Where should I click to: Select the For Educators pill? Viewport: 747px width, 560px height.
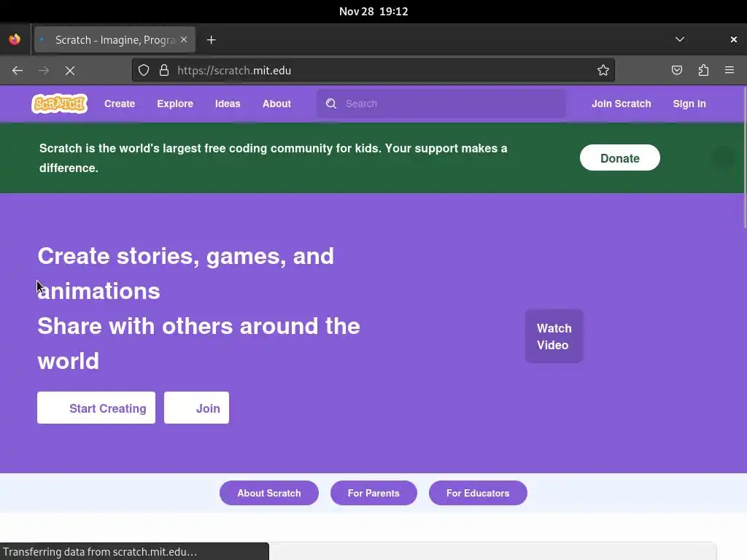tap(478, 493)
